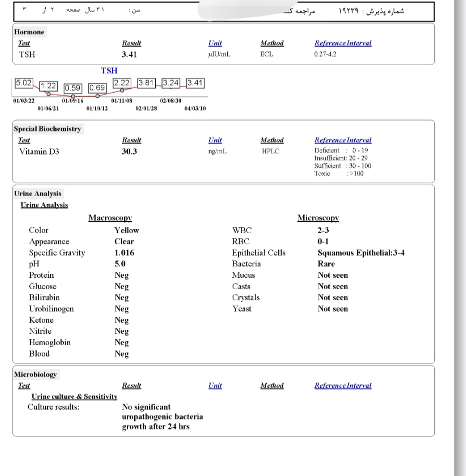Click the underlined Urine Analysis subheading

coord(44,205)
